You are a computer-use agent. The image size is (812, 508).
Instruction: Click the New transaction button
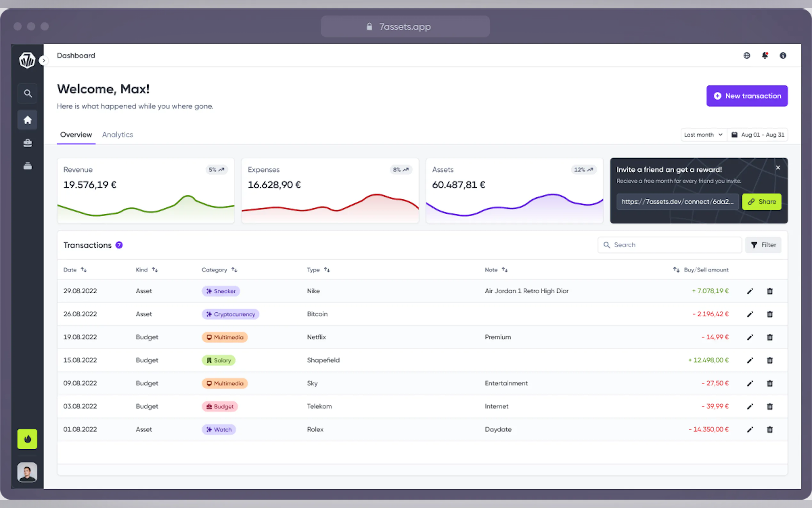pos(747,96)
